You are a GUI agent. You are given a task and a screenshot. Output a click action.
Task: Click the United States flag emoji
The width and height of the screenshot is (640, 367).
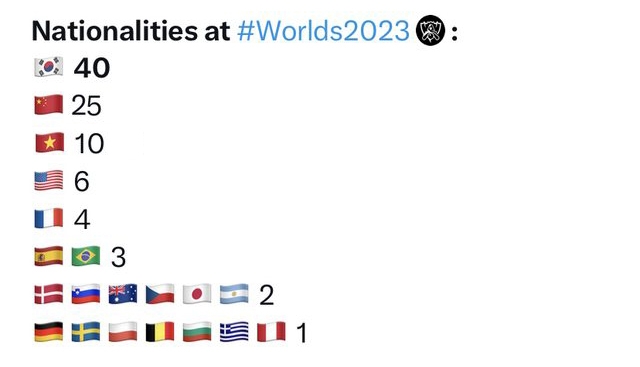tap(49, 180)
